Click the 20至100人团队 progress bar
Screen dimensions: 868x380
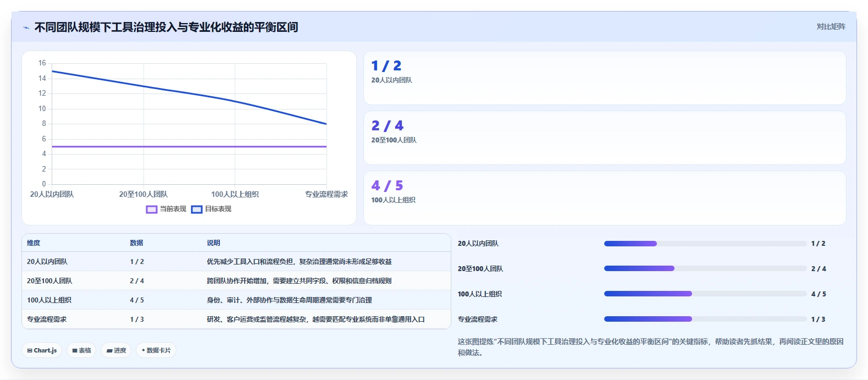[705, 269]
